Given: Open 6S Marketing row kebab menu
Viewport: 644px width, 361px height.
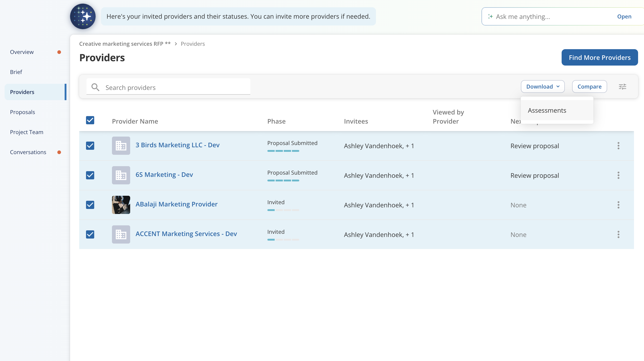Looking at the screenshot, I should (618, 175).
